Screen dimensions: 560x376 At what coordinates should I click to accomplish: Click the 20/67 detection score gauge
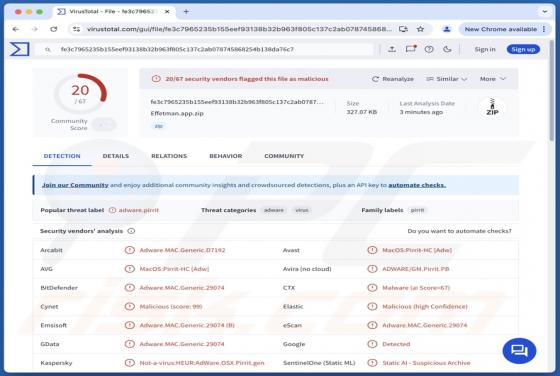[80, 93]
